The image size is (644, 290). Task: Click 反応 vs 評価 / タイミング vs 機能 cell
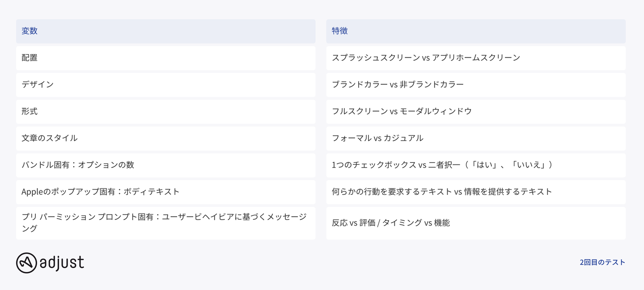pos(475,223)
